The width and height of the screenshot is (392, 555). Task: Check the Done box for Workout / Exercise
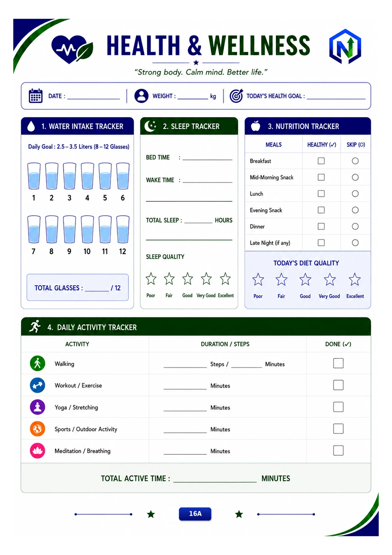tap(338, 385)
